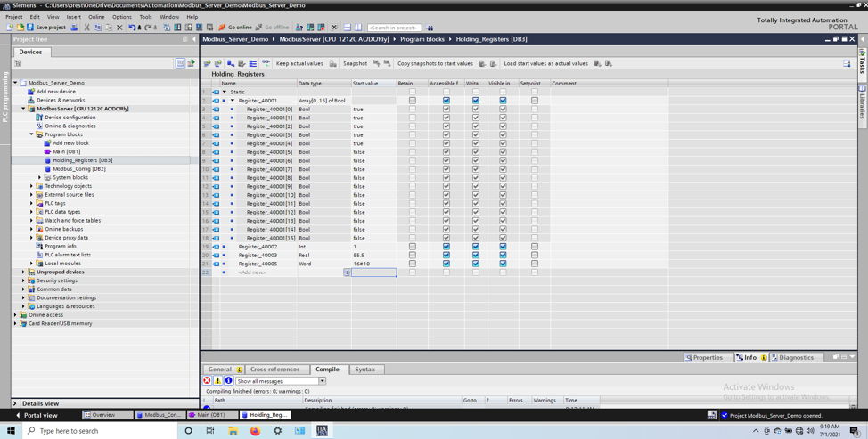Viewport: 868px width, 439px height.
Task: Click the Copy icon in the toolbar
Action: pyautogui.click(x=97, y=27)
